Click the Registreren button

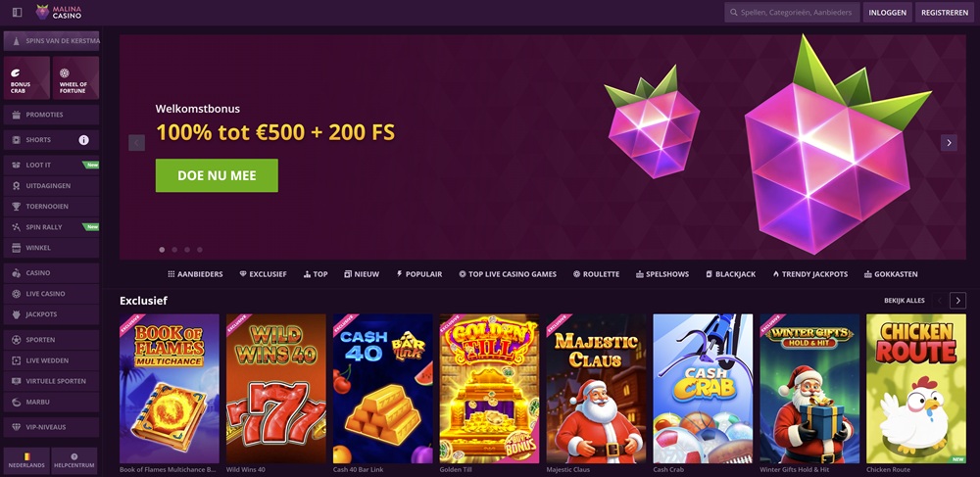(x=945, y=13)
